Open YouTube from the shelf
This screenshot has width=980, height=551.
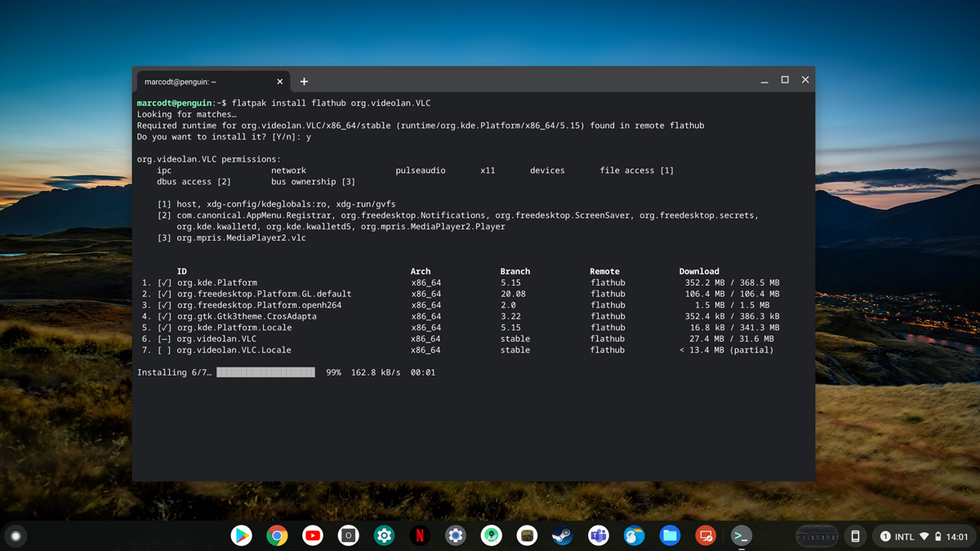(x=313, y=535)
